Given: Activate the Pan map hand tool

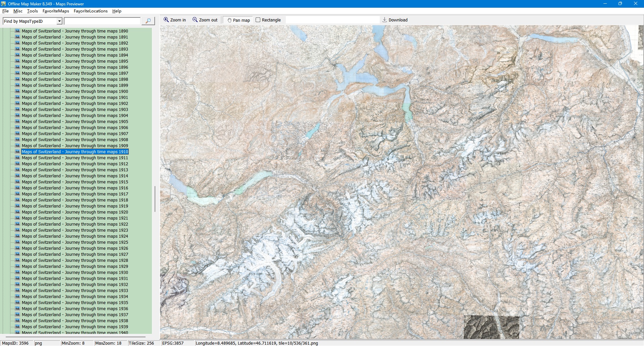Looking at the screenshot, I should click(x=238, y=20).
